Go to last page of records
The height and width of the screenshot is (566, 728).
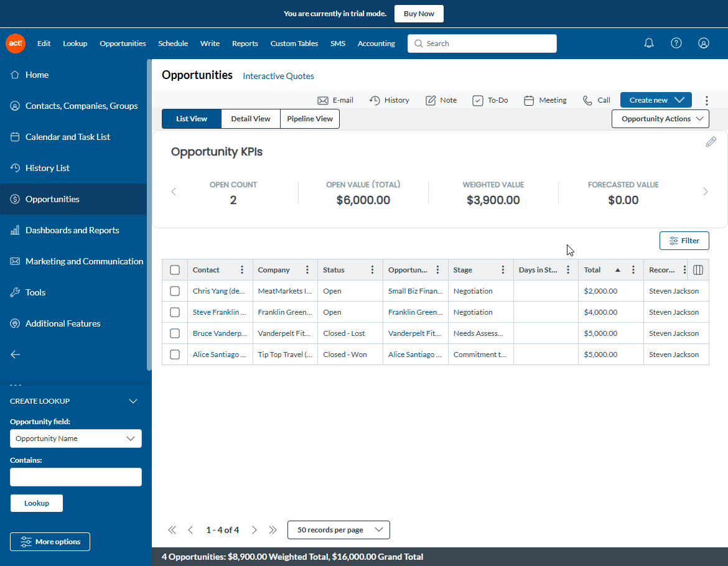coord(273,530)
